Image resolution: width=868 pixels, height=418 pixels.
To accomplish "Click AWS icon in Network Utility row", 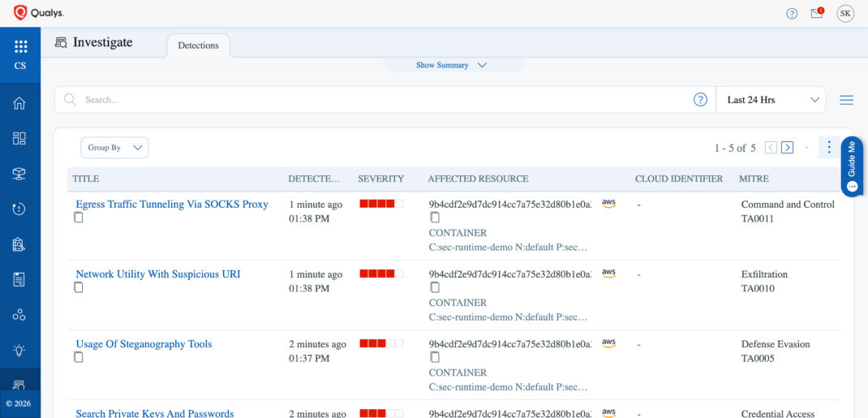I will (608, 274).
